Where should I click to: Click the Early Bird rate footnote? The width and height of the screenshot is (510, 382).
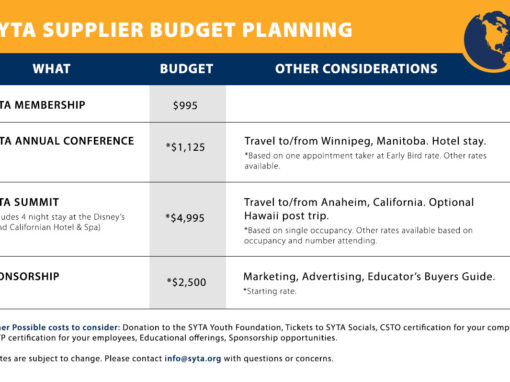coord(365,161)
